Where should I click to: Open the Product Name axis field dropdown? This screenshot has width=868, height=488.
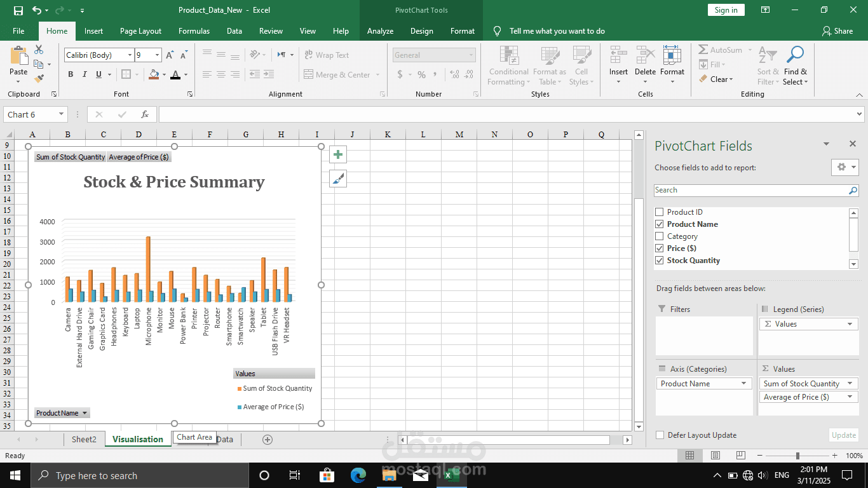[743, 383]
